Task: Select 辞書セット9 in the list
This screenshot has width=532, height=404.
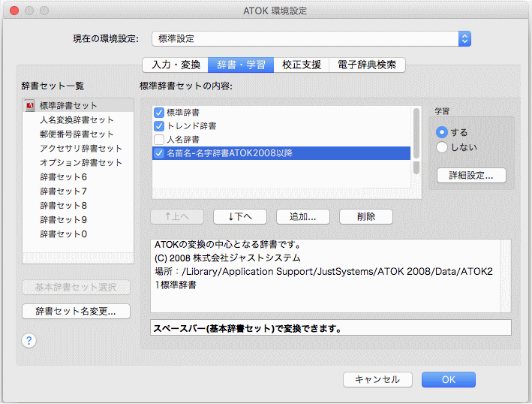Action: [78, 220]
